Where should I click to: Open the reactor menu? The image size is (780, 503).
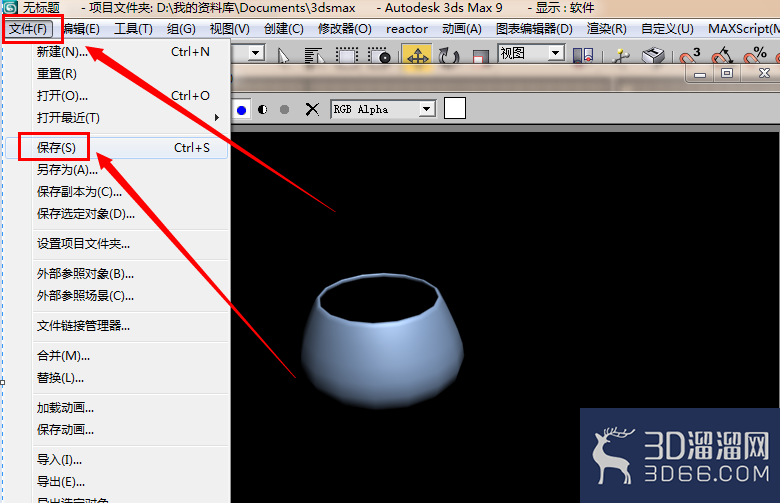407,29
